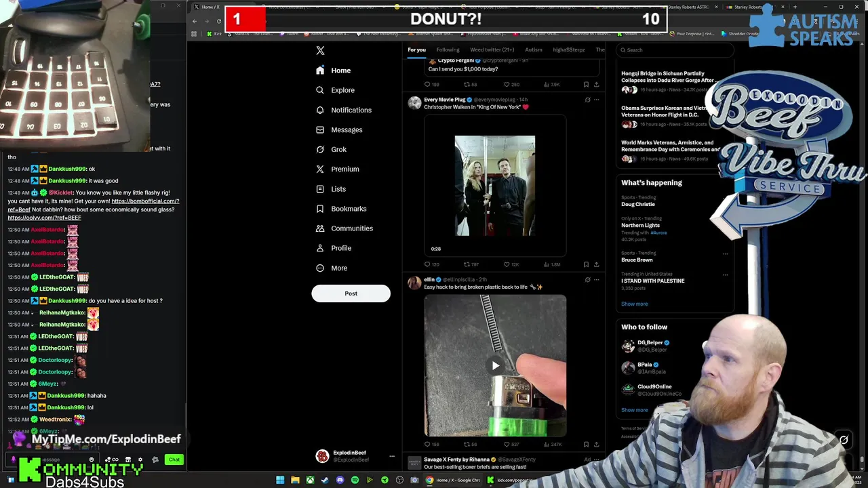Open Doug Christie trending topic
The image size is (868, 488).
[637, 204]
